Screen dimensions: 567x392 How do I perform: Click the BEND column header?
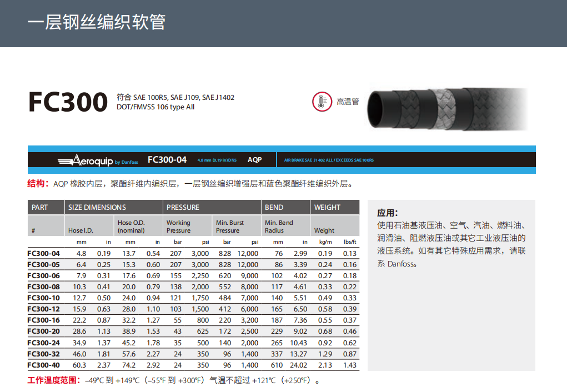(x=274, y=207)
